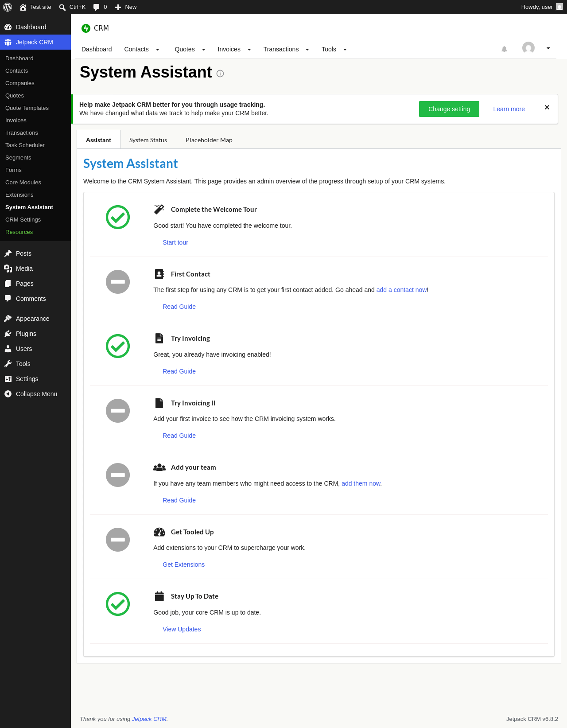The image size is (567, 728).
Task: Dismiss the usage tracking notice
Action: 547,107
